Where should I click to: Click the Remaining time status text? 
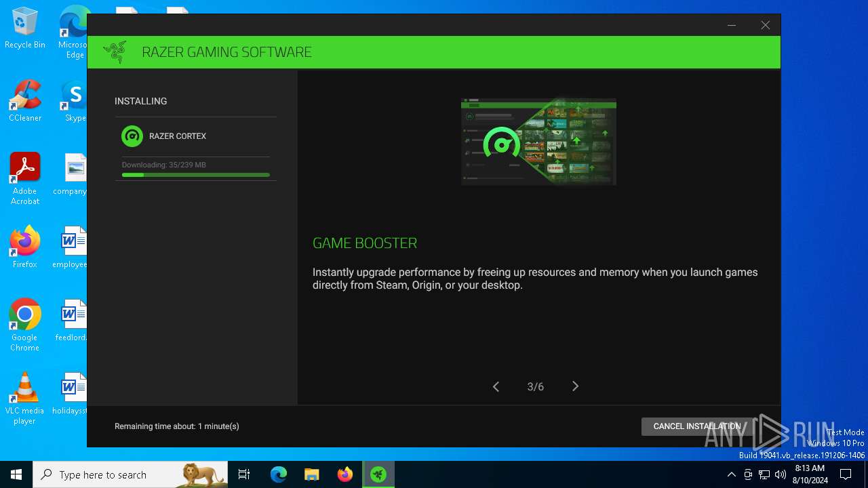pyautogui.click(x=177, y=426)
